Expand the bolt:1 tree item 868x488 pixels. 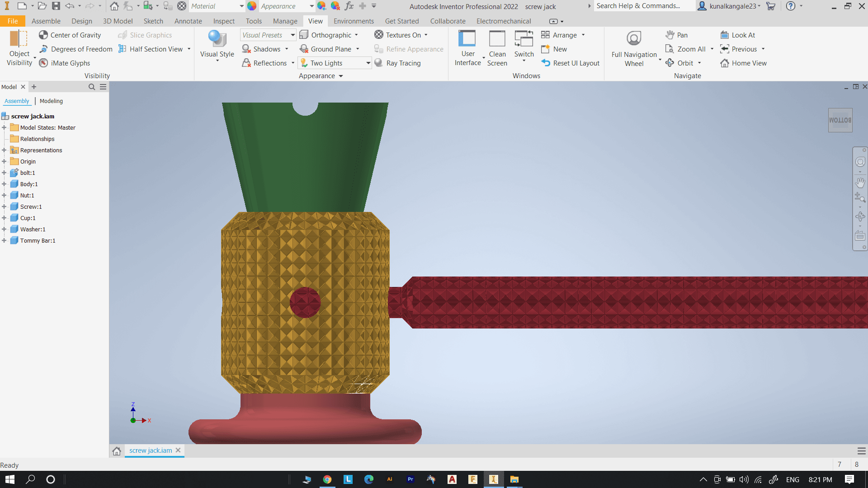5,172
